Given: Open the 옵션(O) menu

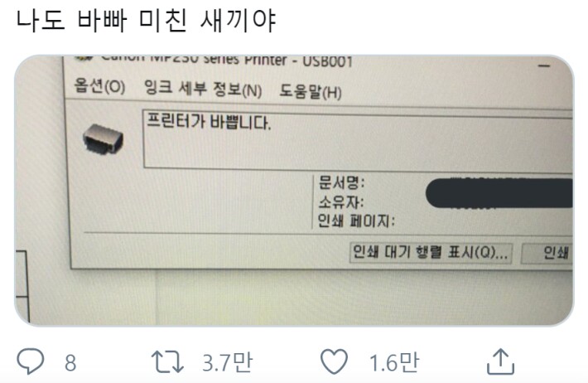Looking at the screenshot, I should pyautogui.click(x=99, y=86).
